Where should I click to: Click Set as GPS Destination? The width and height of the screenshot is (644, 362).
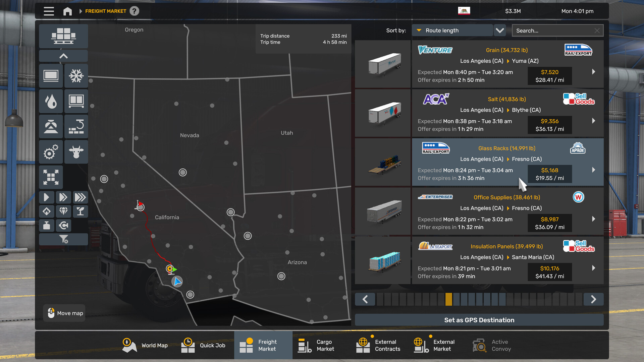click(x=479, y=320)
